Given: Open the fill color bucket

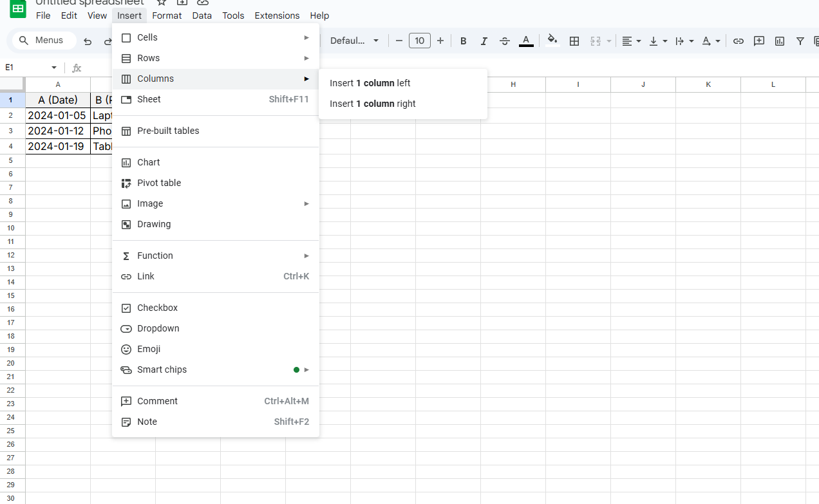Looking at the screenshot, I should [x=552, y=41].
